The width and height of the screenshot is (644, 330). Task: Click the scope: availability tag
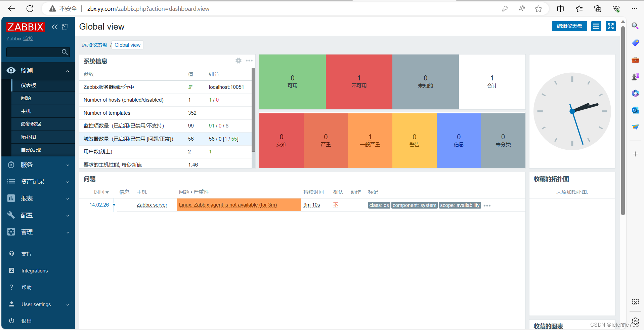coord(460,205)
